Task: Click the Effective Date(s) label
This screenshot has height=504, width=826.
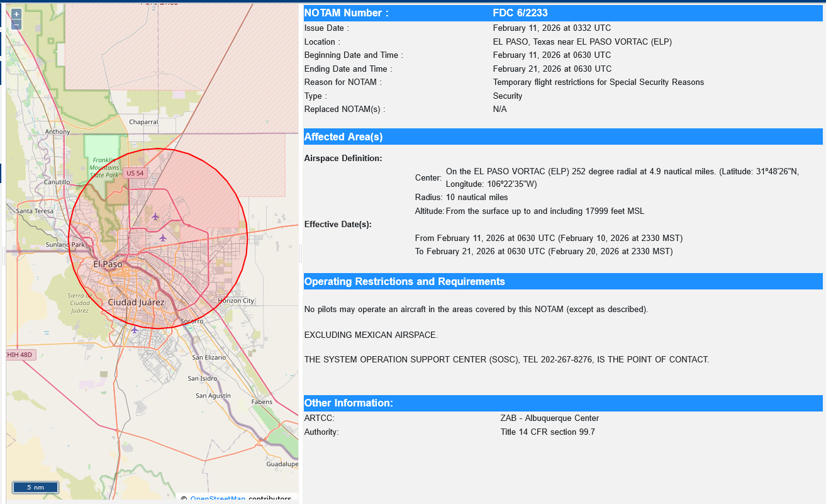Action: click(x=338, y=225)
